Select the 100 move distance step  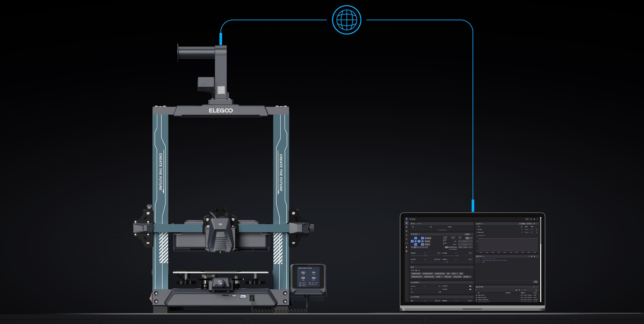click(426, 247)
